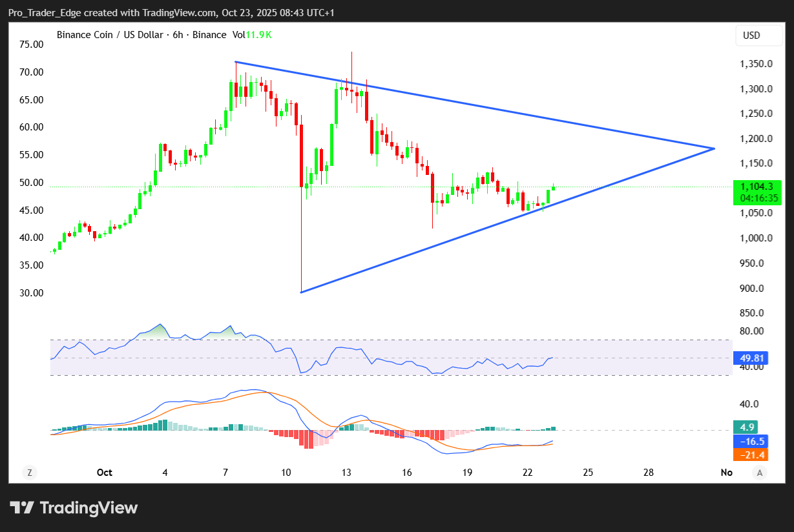The image size is (794, 532).
Task: Toggle the A auto-scale button
Action: tap(760, 473)
